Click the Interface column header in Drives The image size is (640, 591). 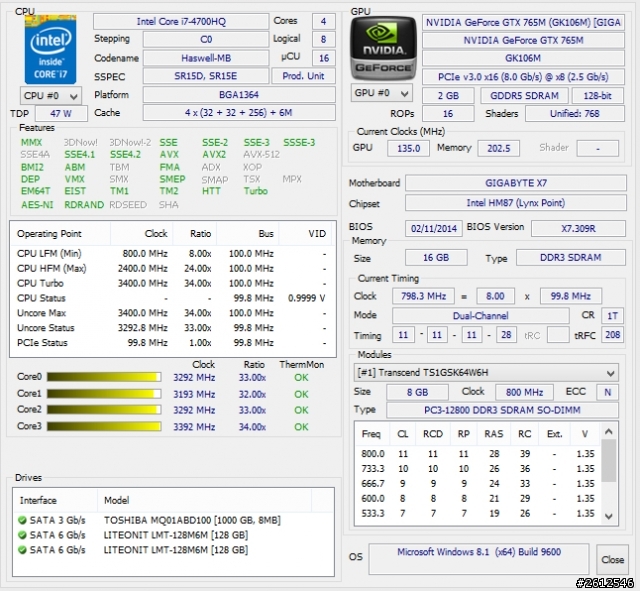tap(56, 500)
